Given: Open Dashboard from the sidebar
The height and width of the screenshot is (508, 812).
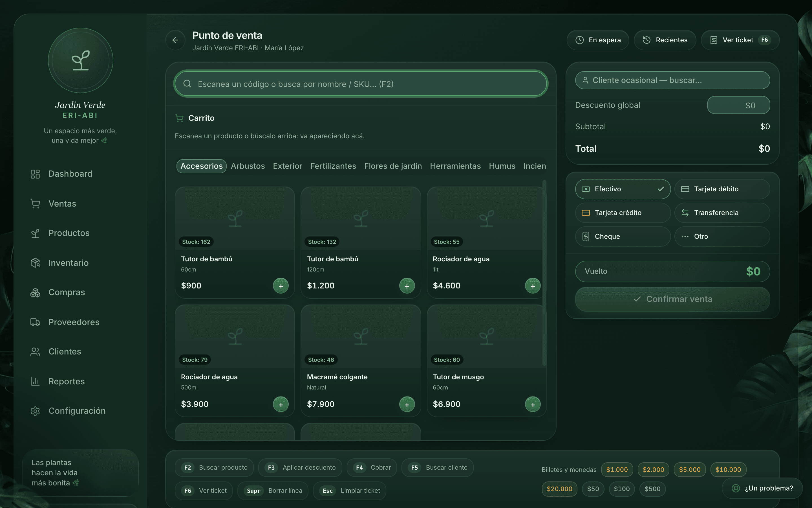Looking at the screenshot, I should tap(81, 174).
